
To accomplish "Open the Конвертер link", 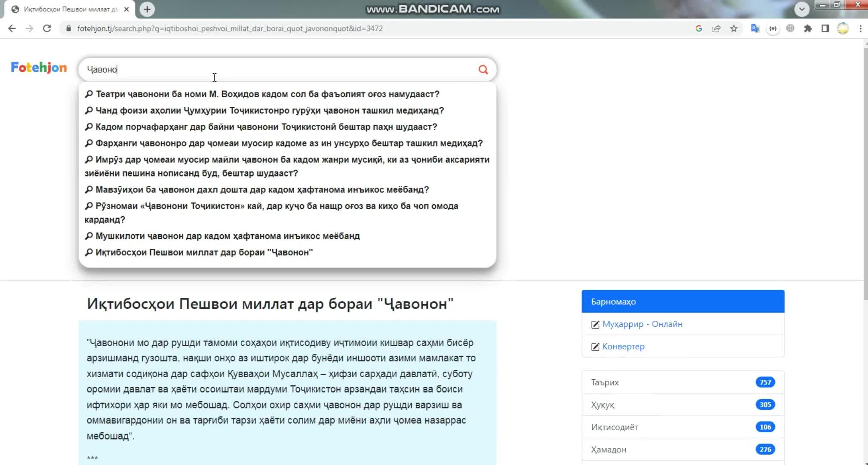I will coord(623,347).
